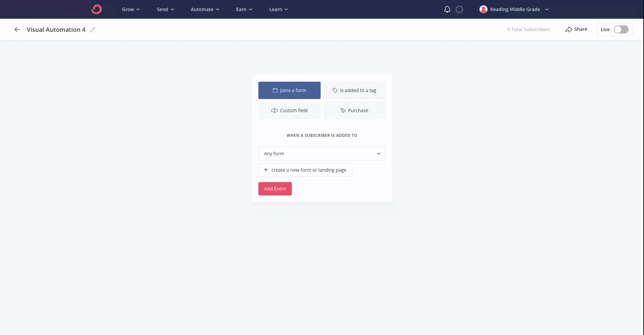Choose the Is added to a tag trigger
644x335 pixels.
click(x=354, y=90)
